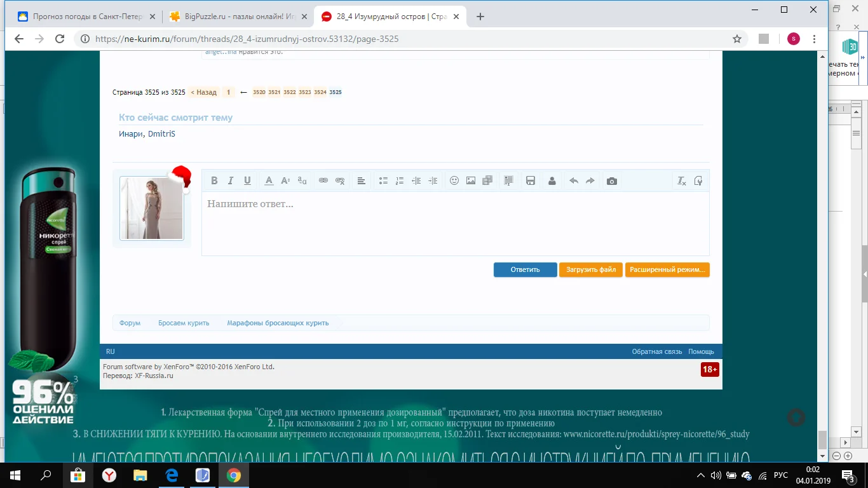Open the Форум breadcrumb link

pos(130,323)
